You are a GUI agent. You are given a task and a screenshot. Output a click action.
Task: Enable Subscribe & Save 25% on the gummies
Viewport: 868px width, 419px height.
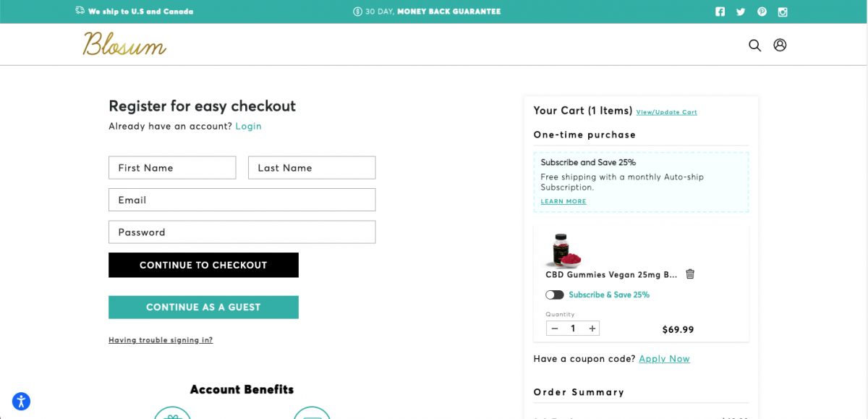click(555, 295)
